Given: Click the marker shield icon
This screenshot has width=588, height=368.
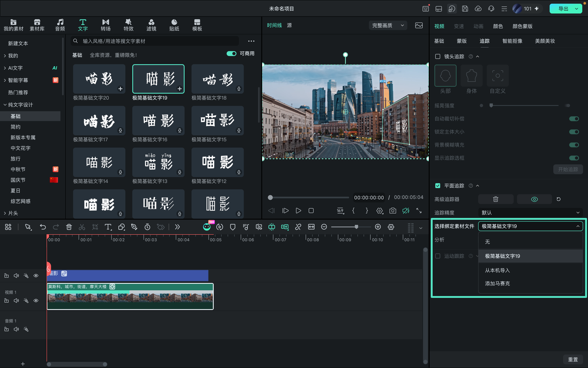Looking at the screenshot, I should 233,227.
